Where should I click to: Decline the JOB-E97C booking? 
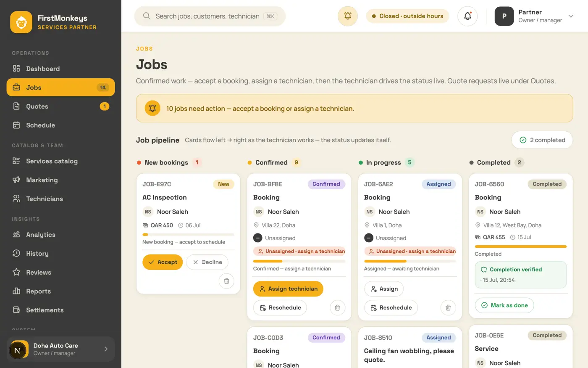click(x=207, y=262)
